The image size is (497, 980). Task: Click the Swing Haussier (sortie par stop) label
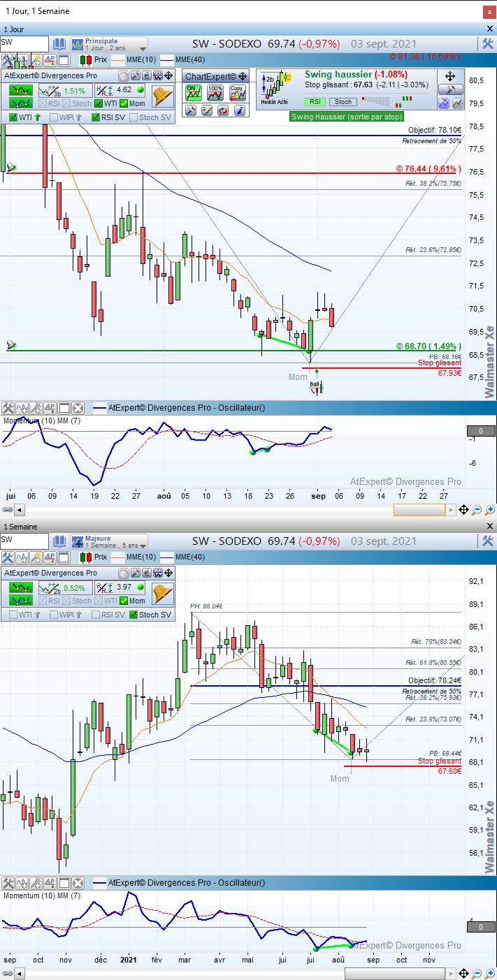click(347, 117)
